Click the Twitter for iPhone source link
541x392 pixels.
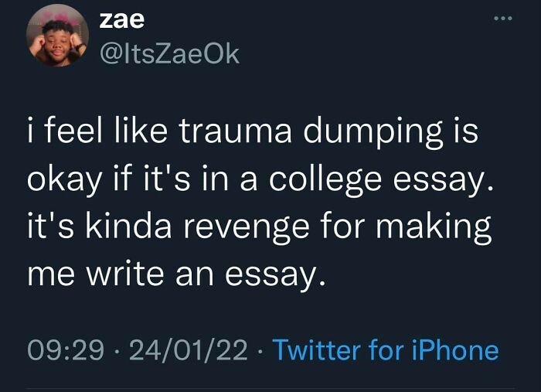tap(386, 350)
